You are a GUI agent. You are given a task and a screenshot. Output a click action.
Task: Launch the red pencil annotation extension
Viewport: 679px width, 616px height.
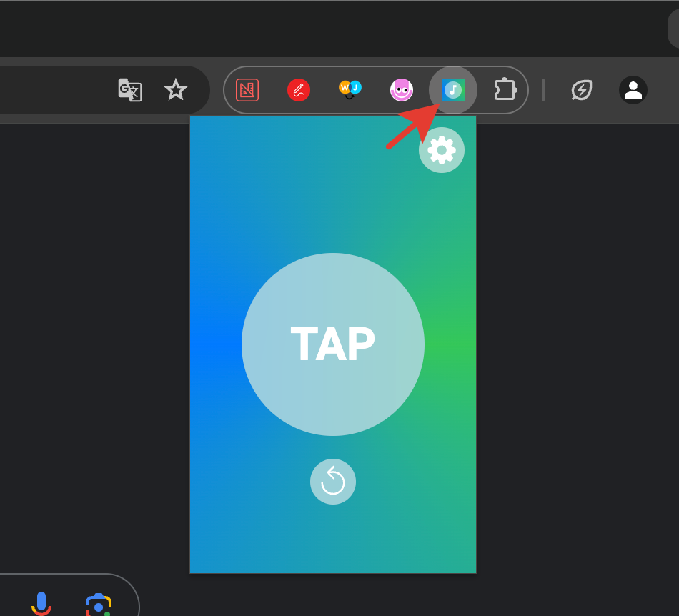pos(298,90)
